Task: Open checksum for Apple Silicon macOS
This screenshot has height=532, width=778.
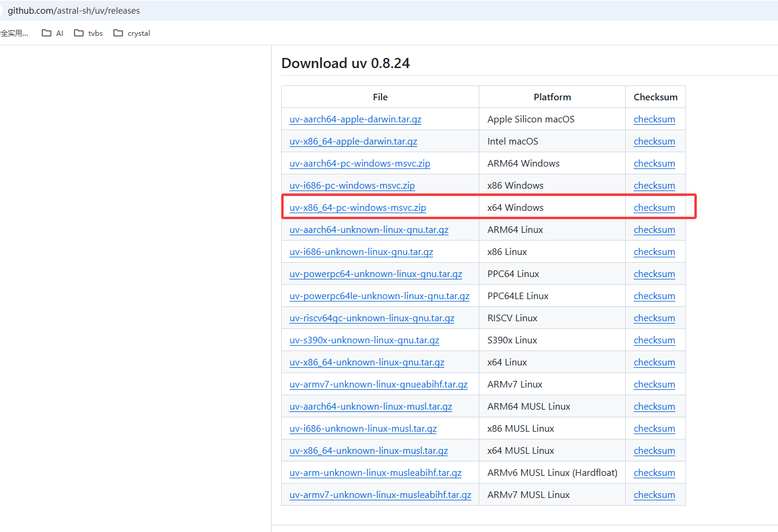Action: [x=654, y=119]
